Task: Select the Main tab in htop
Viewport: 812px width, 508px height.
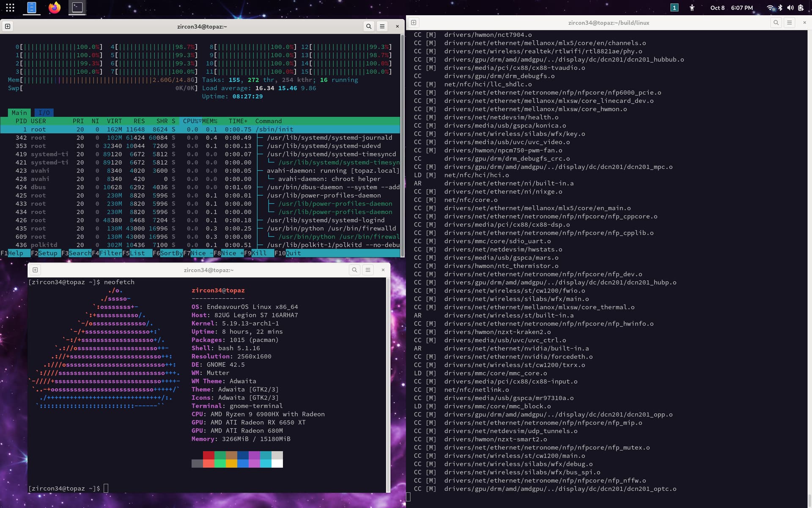Action: [19, 113]
